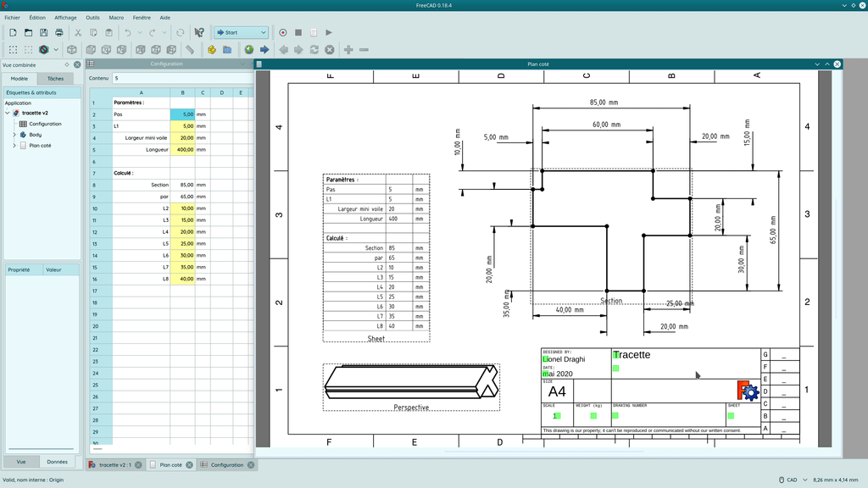Start macro recording with red dot
The image size is (868, 488).
(x=283, y=33)
